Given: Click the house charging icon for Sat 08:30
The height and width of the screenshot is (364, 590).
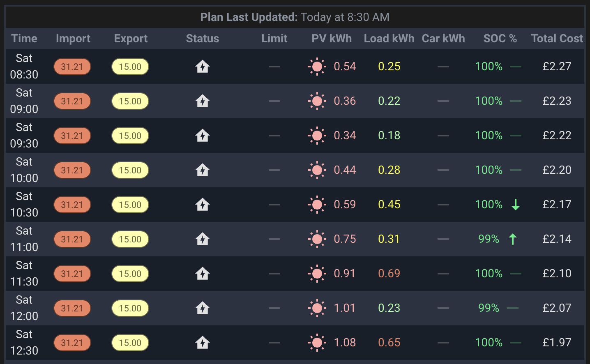Looking at the screenshot, I should tap(203, 66).
